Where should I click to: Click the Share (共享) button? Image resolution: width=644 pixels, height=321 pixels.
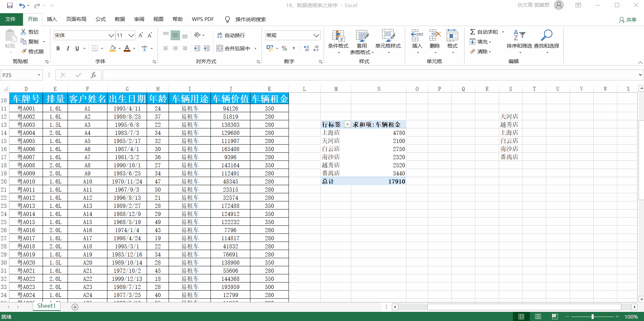(628, 20)
